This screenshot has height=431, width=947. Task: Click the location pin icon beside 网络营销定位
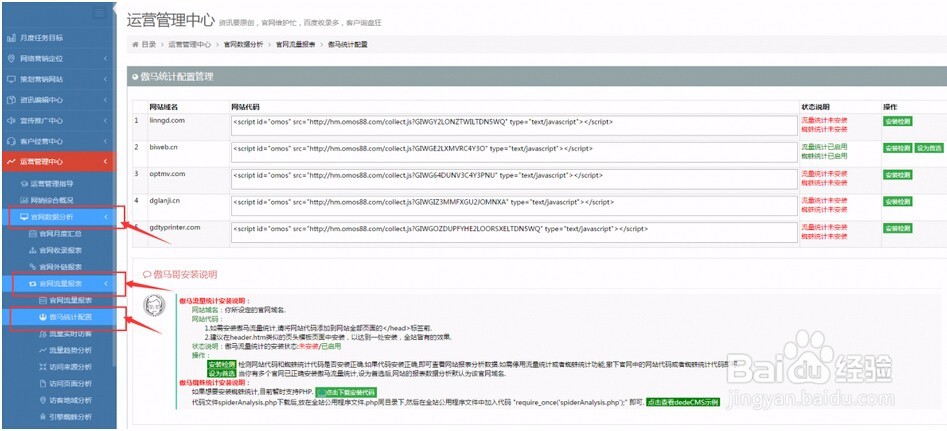pos(11,59)
